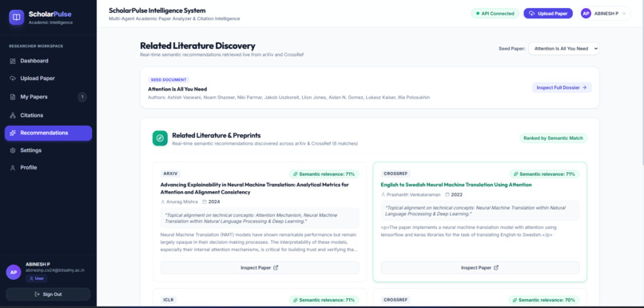This screenshot has width=644, height=308.
Task: Click the Citations network icon
Action: pos(13,115)
